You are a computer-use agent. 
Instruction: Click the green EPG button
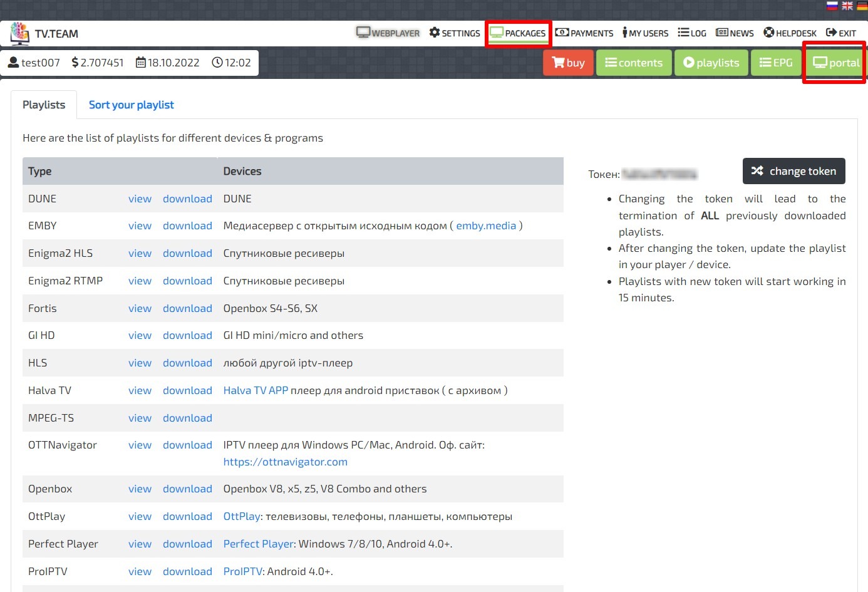pos(776,63)
